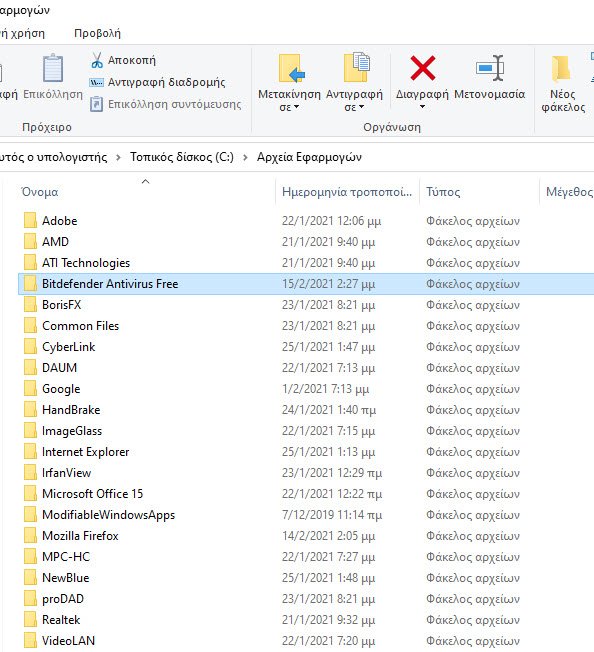Click the Cut (Αποκοπή) scissors icon
594x652 pixels.
click(x=97, y=60)
